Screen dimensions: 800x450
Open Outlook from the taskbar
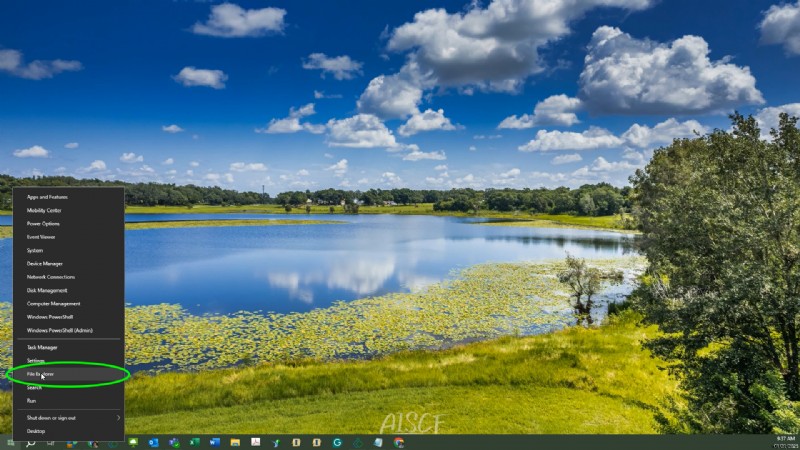pos(154,442)
